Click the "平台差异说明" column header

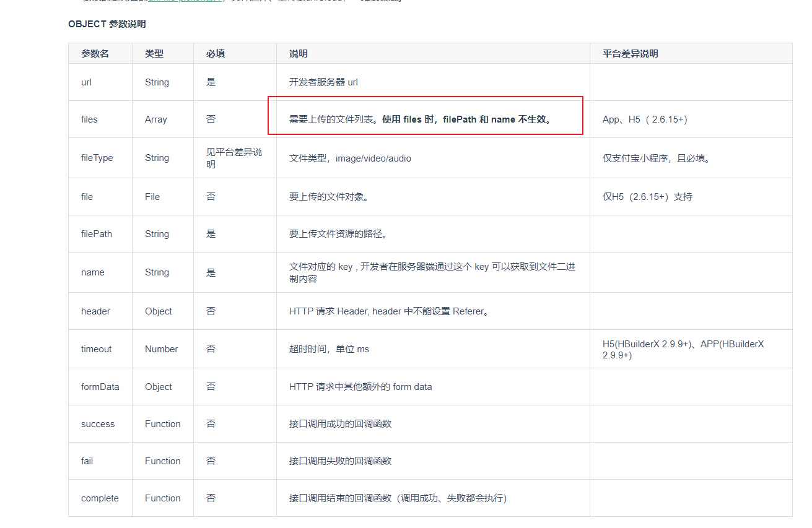coord(631,54)
